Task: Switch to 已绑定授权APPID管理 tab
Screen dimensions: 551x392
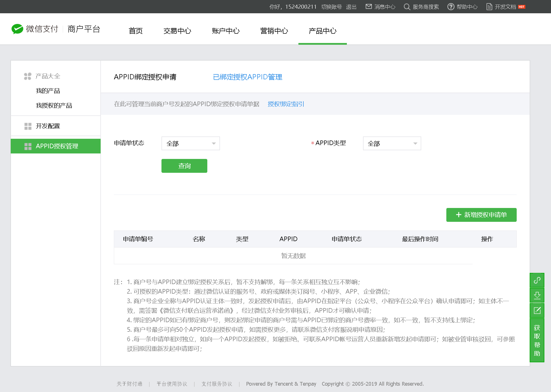Action: [x=247, y=77]
